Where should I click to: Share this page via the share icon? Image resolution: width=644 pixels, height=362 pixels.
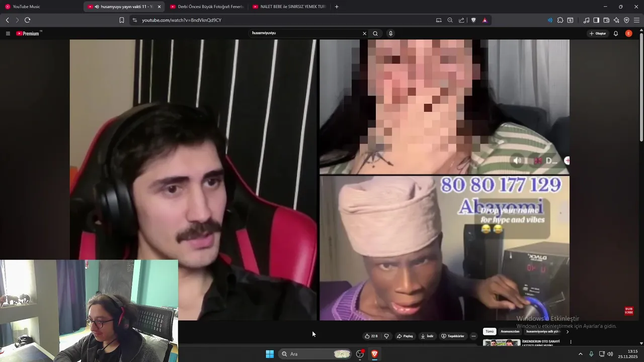461,20
